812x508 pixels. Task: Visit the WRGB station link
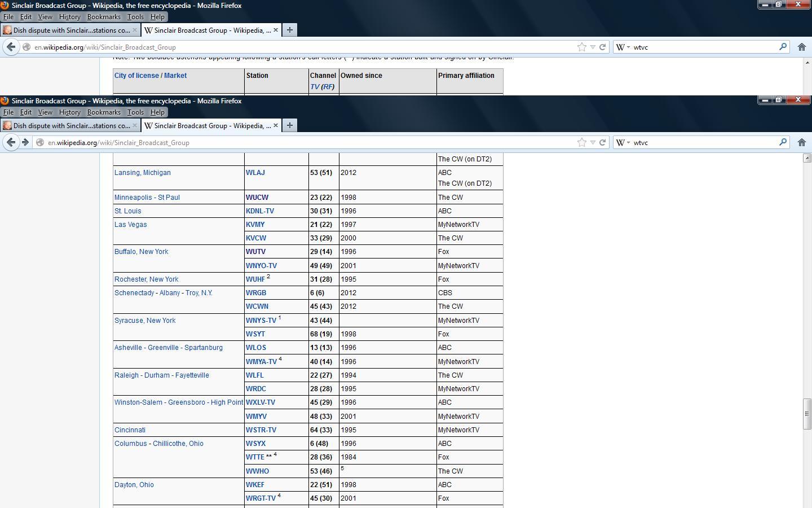(x=256, y=293)
